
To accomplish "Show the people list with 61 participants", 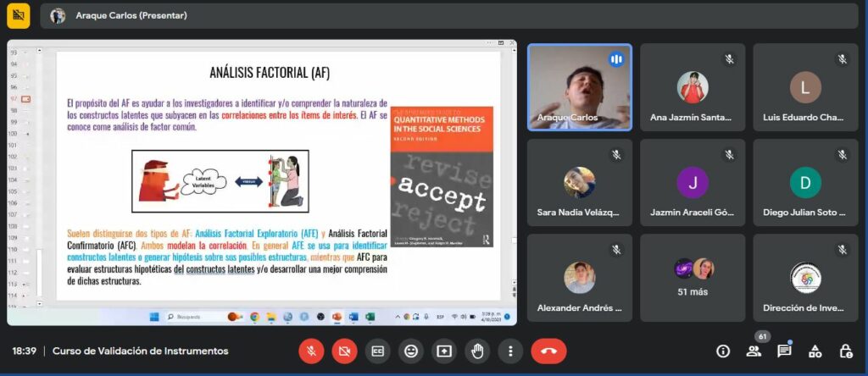I will tap(753, 351).
